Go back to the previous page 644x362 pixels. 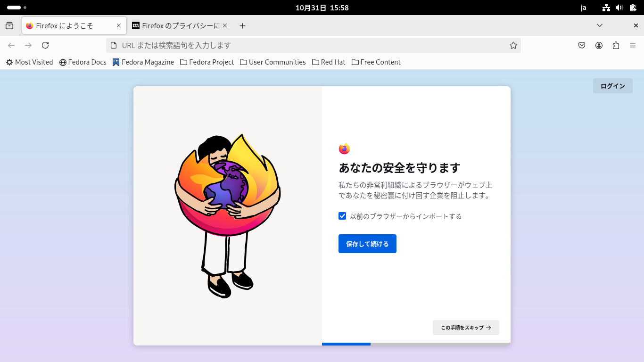tap(11, 45)
